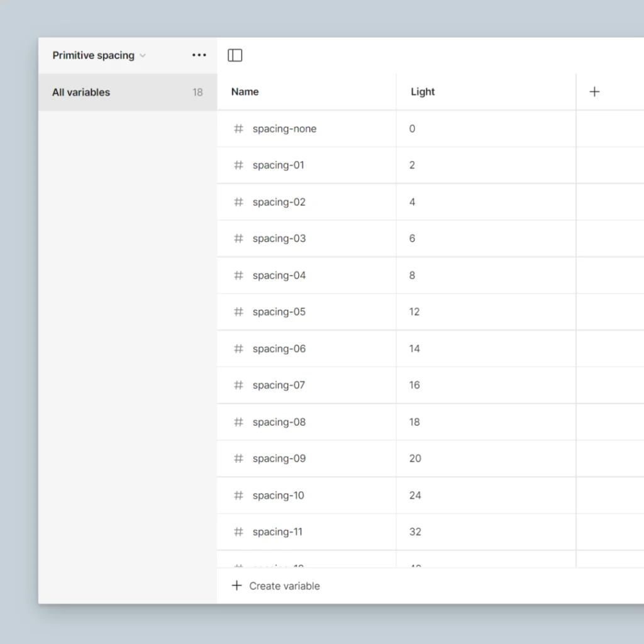The image size is (644, 644).
Task: Select All variables in the sidebar
Action: click(81, 92)
